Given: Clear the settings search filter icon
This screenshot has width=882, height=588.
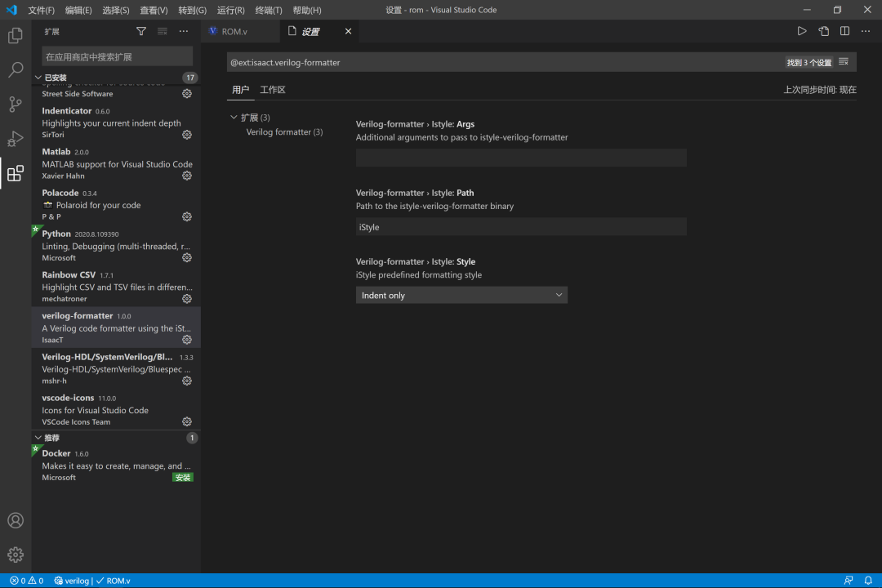Looking at the screenshot, I should coord(843,62).
